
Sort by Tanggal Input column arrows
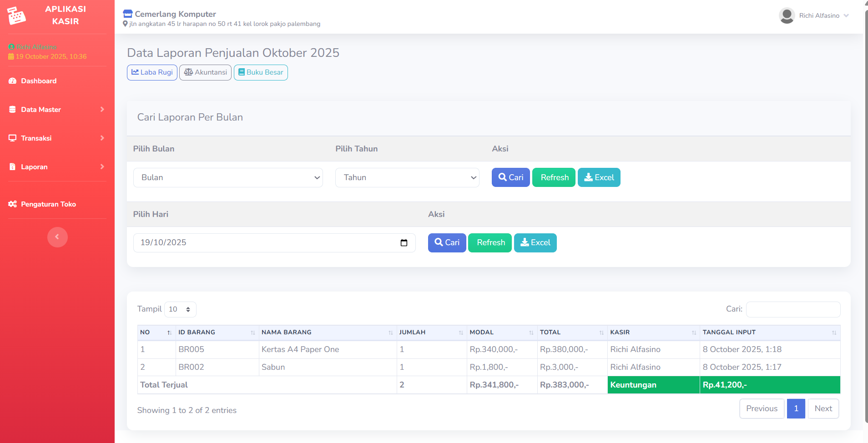(834, 332)
